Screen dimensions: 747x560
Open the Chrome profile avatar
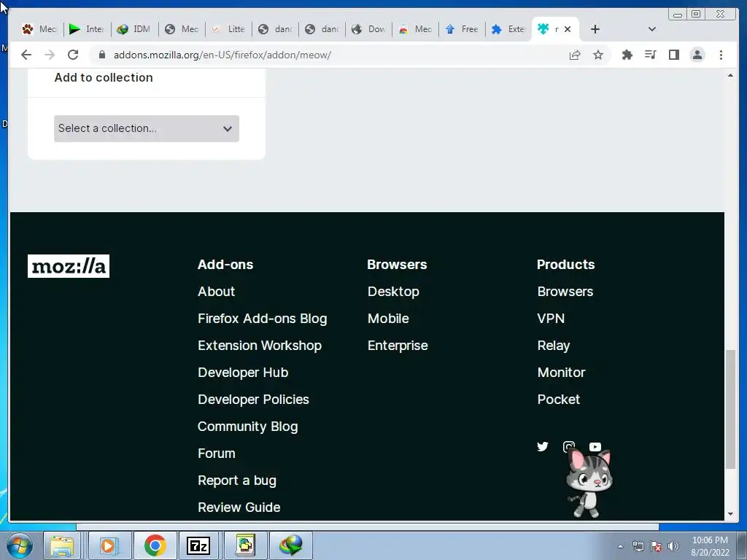697,55
